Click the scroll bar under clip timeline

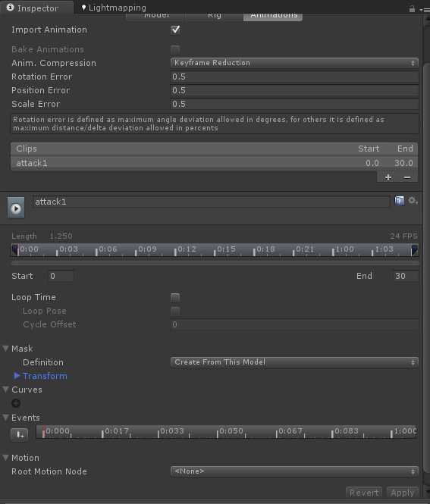(x=215, y=263)
